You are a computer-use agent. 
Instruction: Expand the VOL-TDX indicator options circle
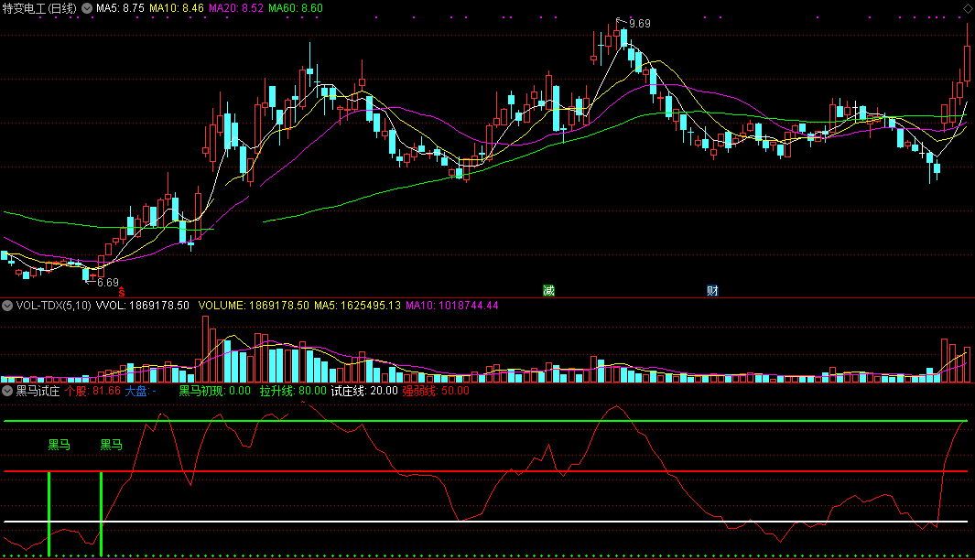click(7, 306)
